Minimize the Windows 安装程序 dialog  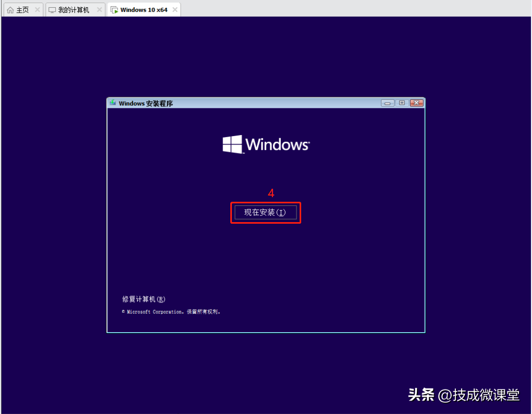coord(388,103)
